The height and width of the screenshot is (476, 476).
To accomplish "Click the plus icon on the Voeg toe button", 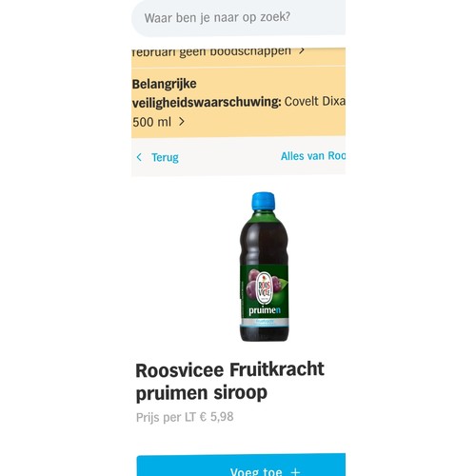I will click(x=295, y=472).
